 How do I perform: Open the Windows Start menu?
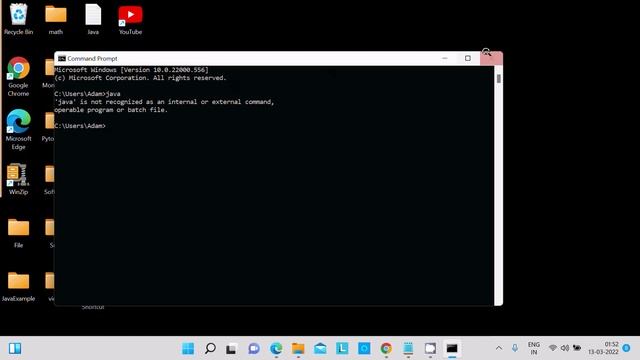pos(188,348)
